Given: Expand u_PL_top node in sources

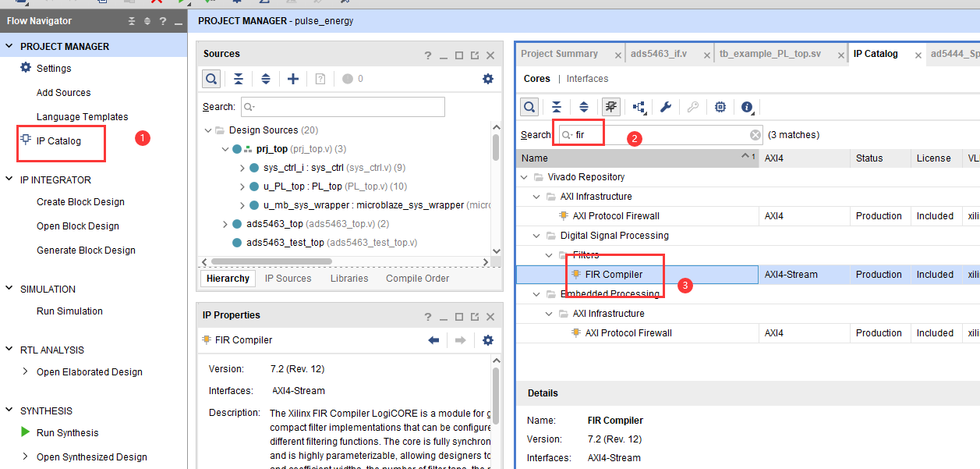Looking at the screenshot, I should tap(242, 187).
